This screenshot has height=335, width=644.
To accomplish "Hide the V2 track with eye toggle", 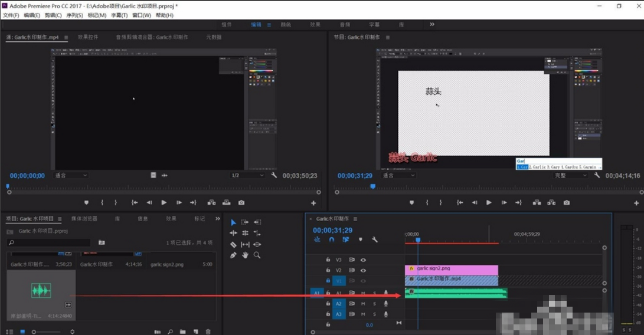I will point(363,270).
